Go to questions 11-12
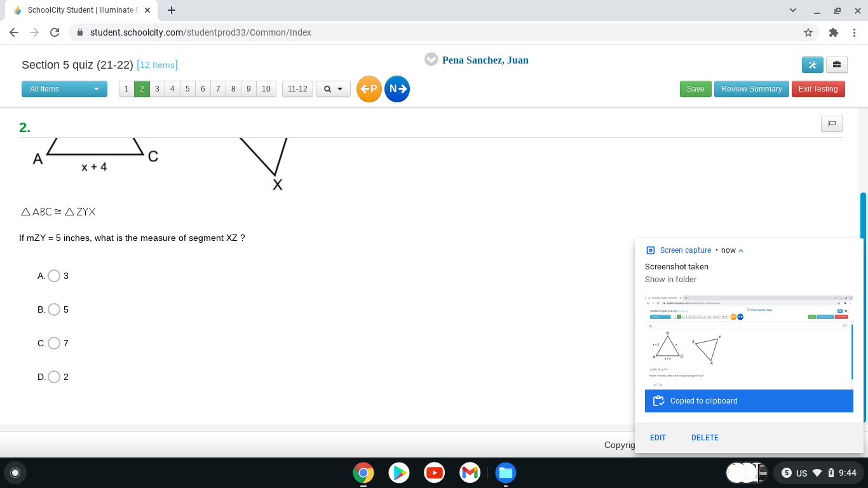The image size is (868, 488). tap(297, 89)
